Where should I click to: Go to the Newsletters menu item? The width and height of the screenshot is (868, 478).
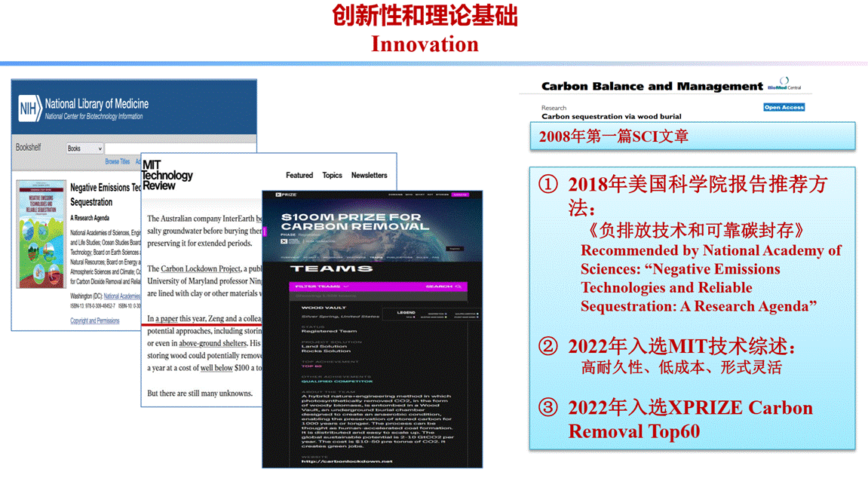[x=369, y=176]
